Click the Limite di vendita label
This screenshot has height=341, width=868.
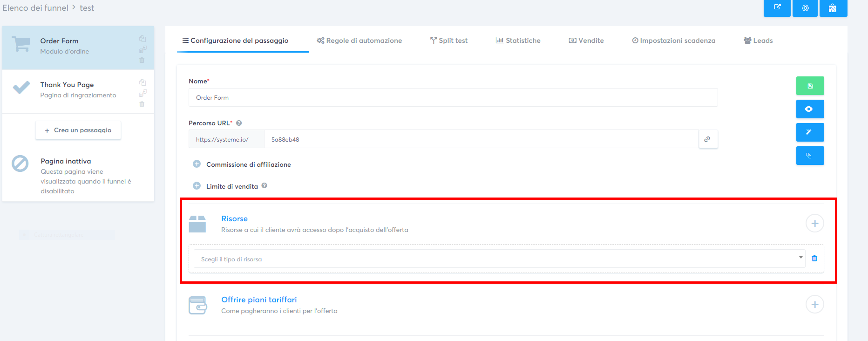(232, 186)
